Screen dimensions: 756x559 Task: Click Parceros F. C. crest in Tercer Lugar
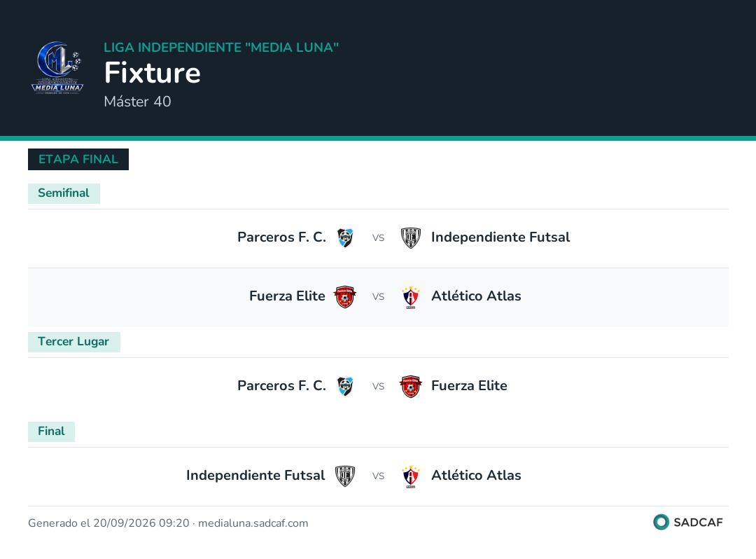click(345, 387)
